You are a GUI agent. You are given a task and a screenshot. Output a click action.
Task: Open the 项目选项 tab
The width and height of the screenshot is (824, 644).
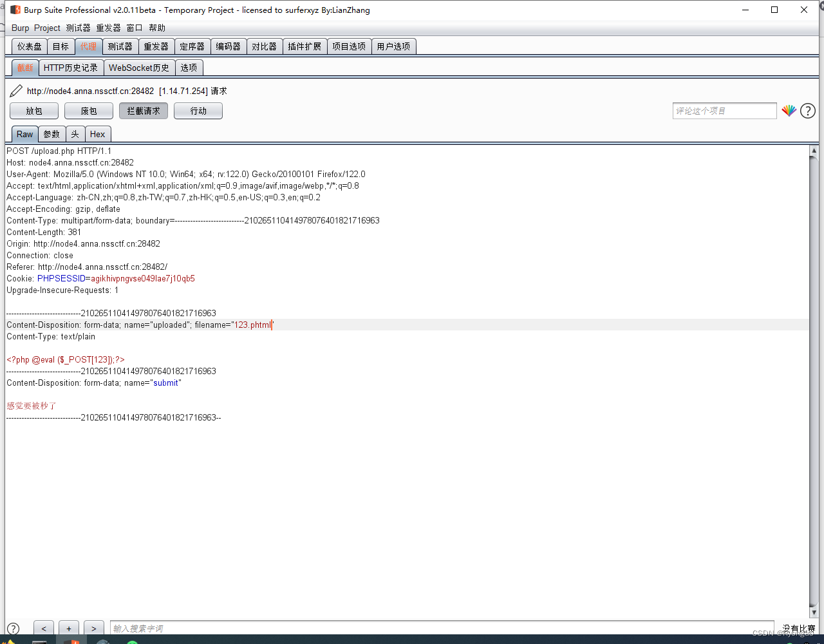(349, 46)
